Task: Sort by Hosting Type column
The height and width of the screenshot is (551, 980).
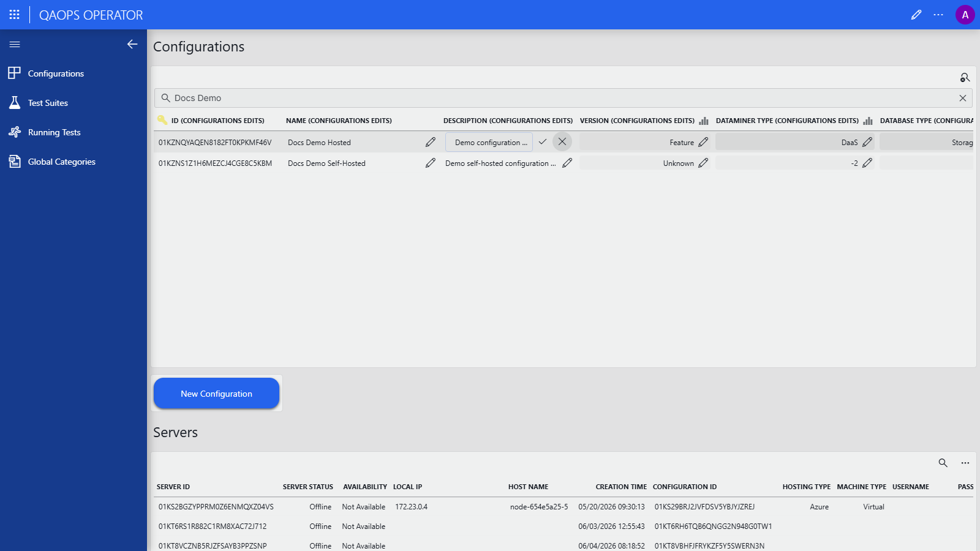Action: pos(807,487)
